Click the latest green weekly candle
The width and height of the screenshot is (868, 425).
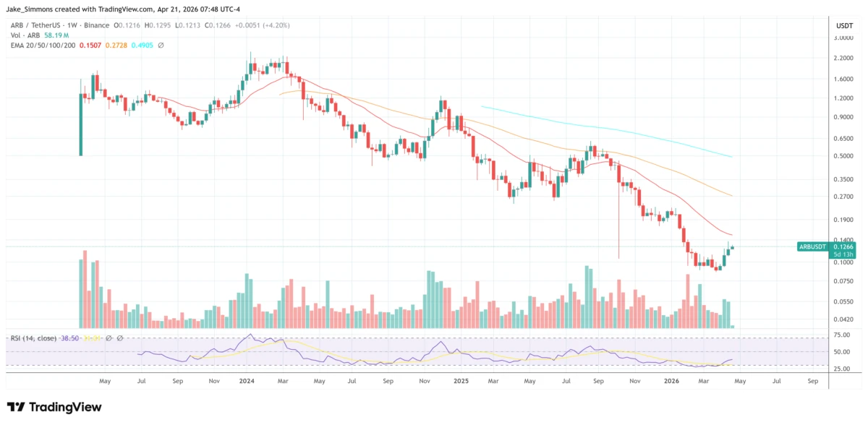pyautogui.click(x=732, y=248)
